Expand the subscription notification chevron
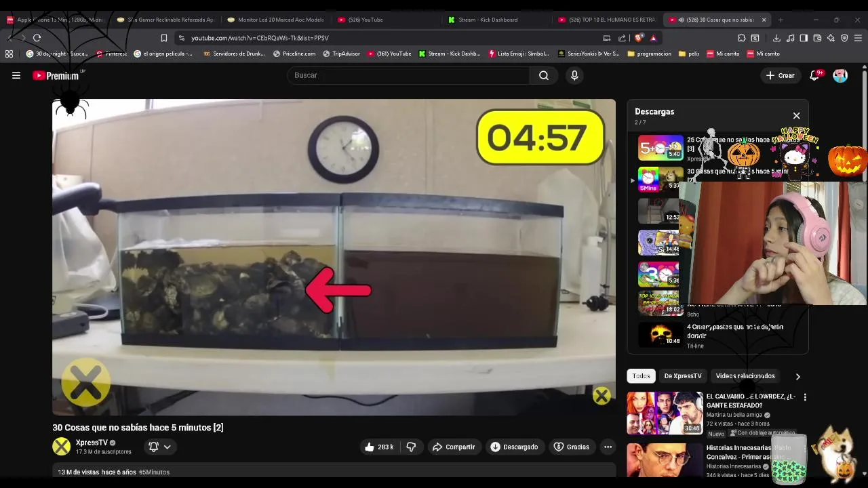868x488 pixels. click(x=167, y=447)
